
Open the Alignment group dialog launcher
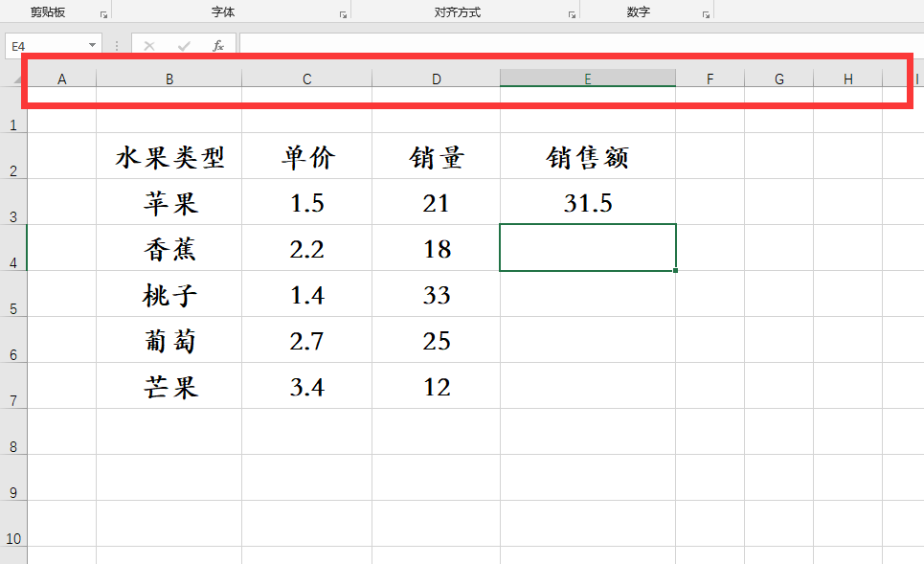coord(572,14)
